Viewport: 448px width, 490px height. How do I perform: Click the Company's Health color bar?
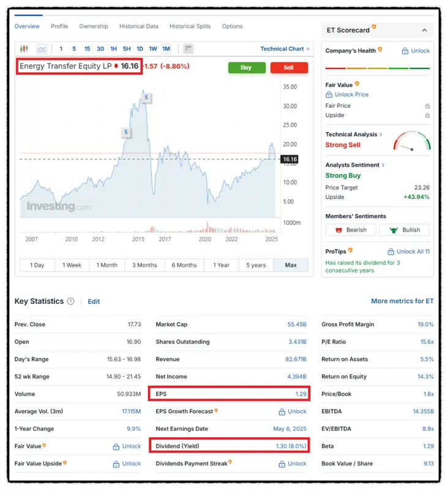(378, 68)
